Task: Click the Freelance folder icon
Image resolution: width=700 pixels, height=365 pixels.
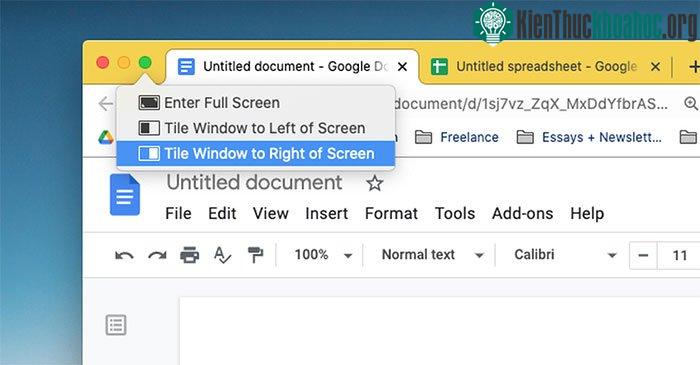Action: click(423, 137)
